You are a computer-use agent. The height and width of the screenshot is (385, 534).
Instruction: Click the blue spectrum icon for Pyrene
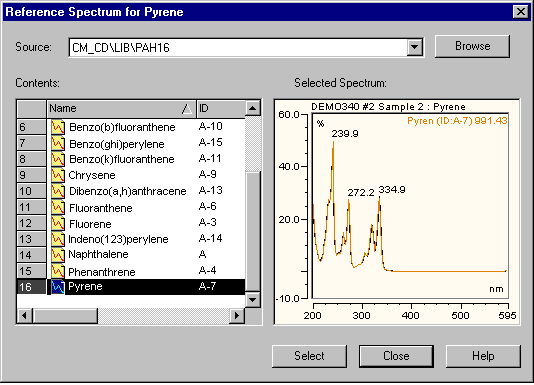click(58, 287)
